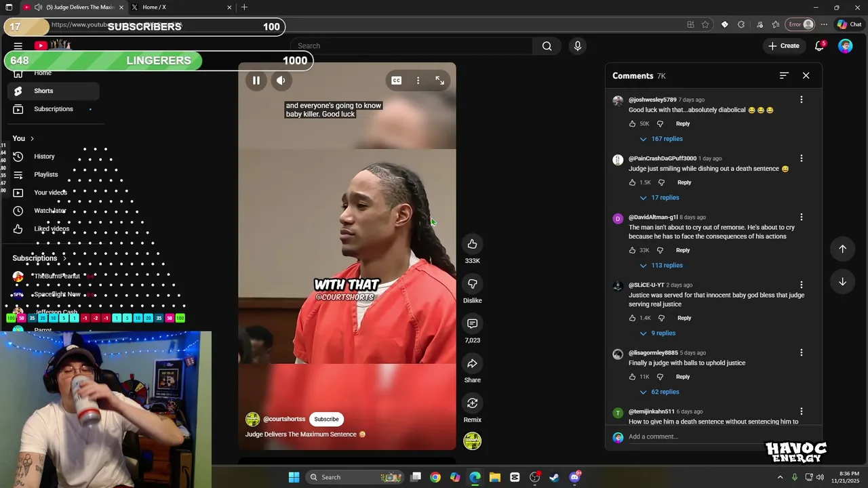The image size is (868, 488).
Task: Expand 17 replies under PainCrashDaGPuff3000
Action: [659, 198]
